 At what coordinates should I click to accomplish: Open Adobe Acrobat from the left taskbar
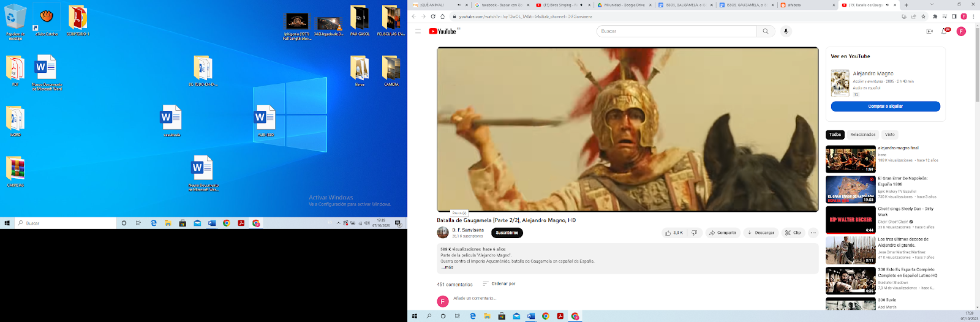241,223
